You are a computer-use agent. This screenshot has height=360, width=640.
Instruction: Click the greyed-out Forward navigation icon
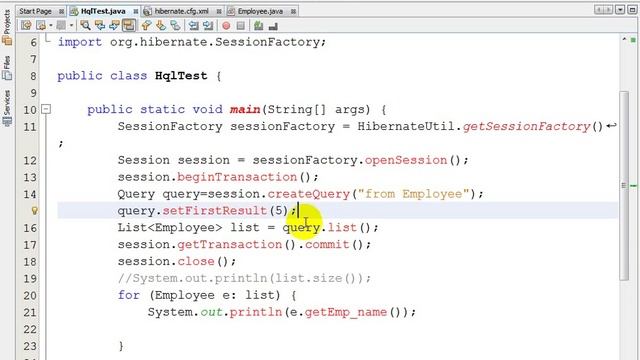(61, 26)
